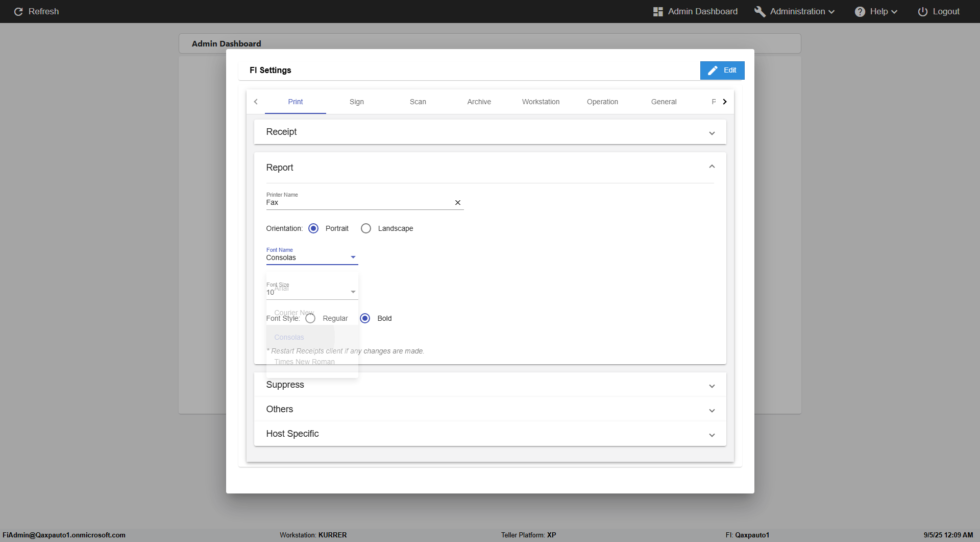Select Landscape orientation
The image size is (980, 542).
[366, 228]
